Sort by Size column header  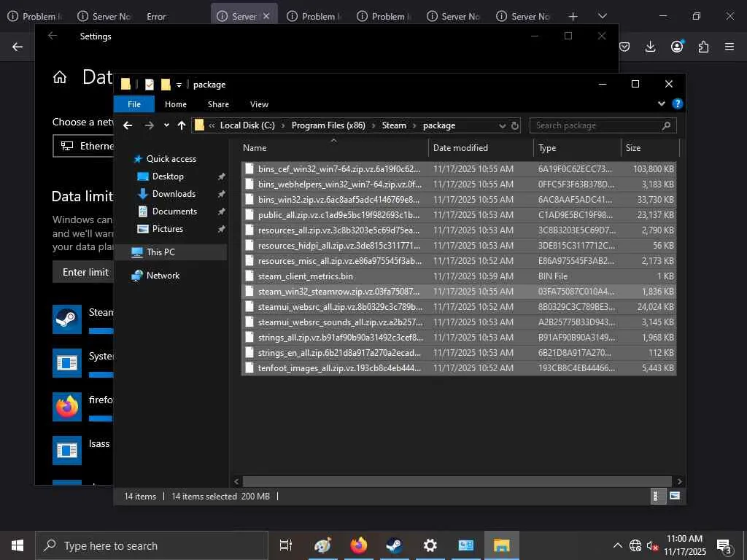point(650,147)
